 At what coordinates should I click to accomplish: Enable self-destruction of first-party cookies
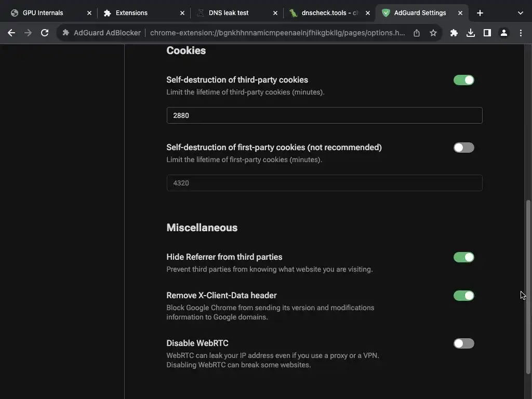pos(463,148)
